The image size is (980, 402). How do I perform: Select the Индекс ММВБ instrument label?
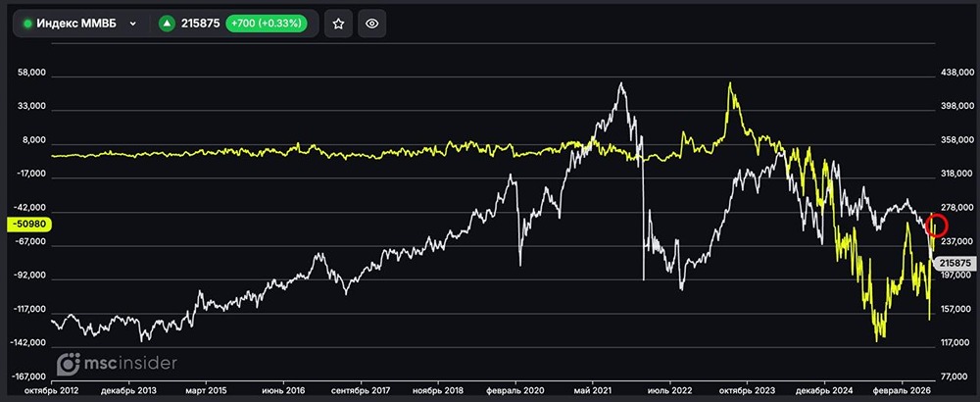tap(76, 24)
